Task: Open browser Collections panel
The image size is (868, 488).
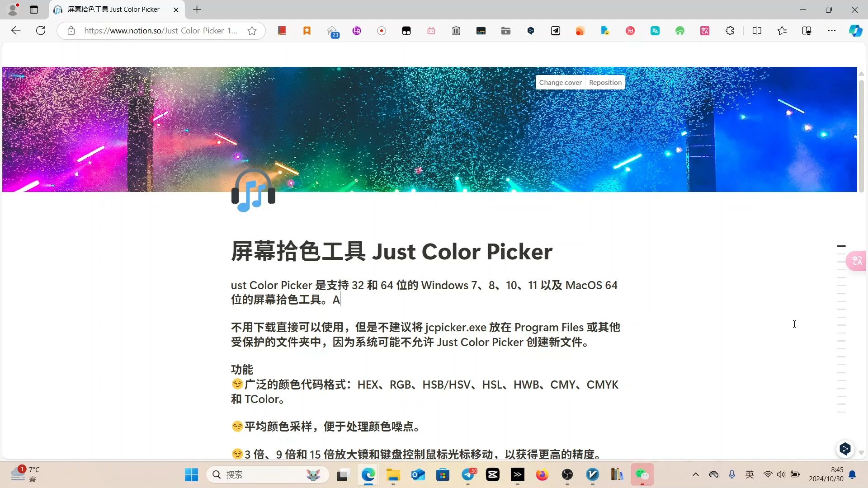Action: tap(807, 31)
